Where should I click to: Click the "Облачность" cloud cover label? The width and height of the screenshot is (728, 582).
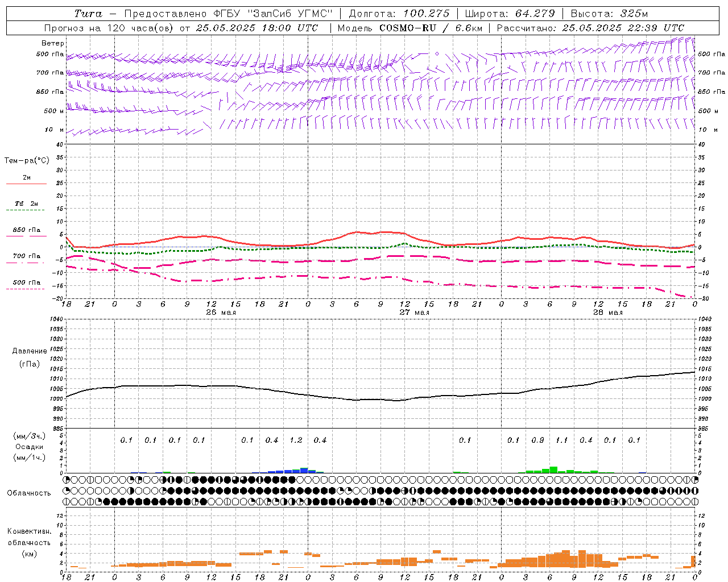pyautogui.click(x=29, y=493)
